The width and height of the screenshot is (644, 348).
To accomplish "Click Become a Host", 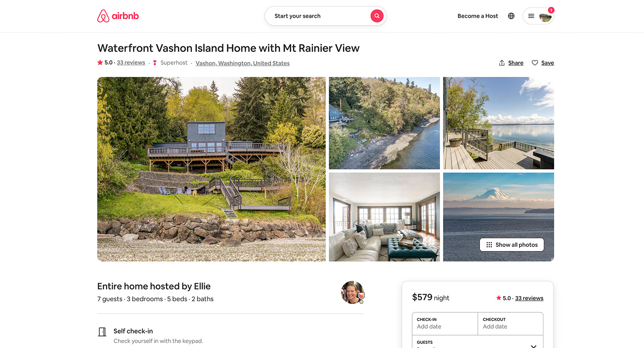I will 478,16.
